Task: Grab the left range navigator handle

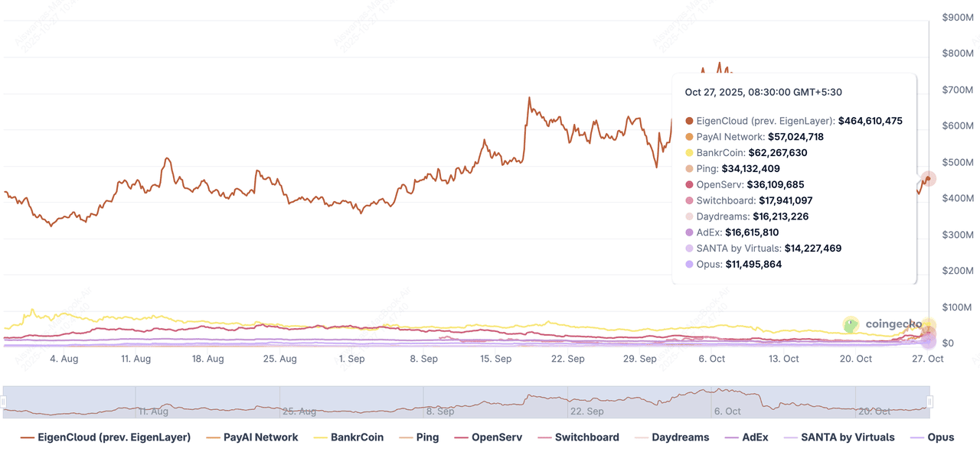Action: (x=3, y=402)
